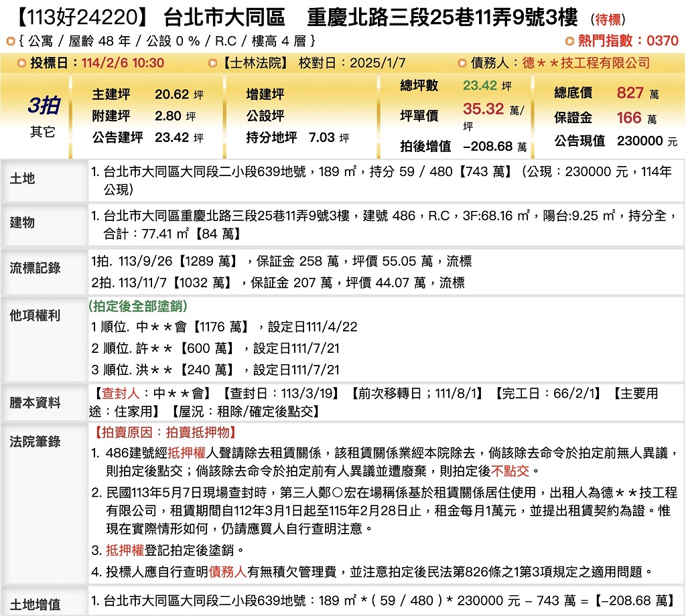686x616 pixels.
Task: Click the debtor name 德**技工程有限公司
Action: (586, 64)
